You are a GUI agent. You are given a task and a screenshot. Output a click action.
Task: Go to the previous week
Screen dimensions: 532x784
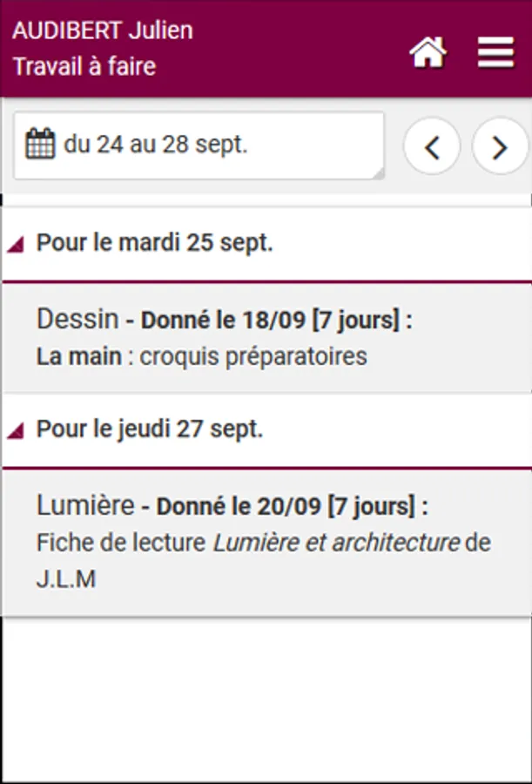pyautogui.click(x=432, y=147)
